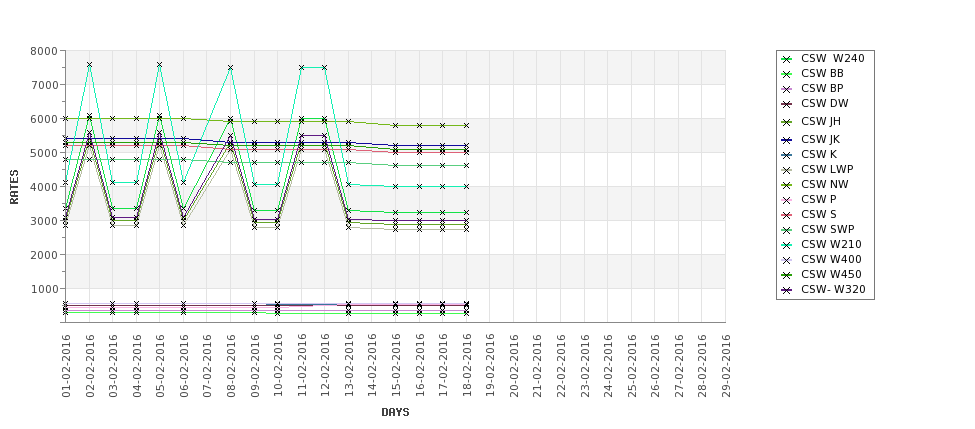Click the CSW BB legend label
Screen dimensions: 975x429
(x=822, y=73)
